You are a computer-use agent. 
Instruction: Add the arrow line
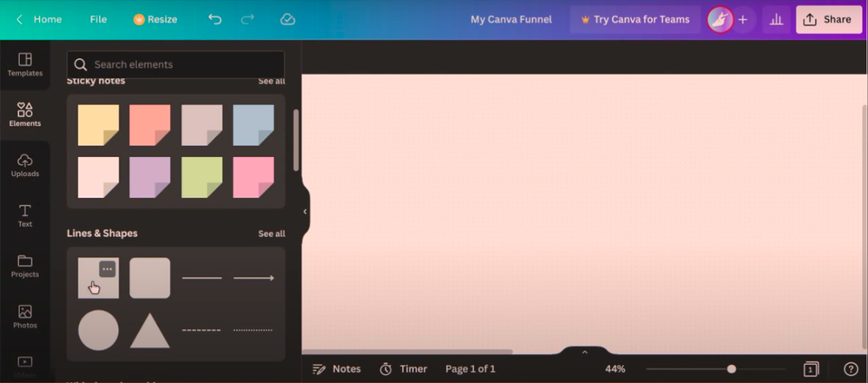253,278
